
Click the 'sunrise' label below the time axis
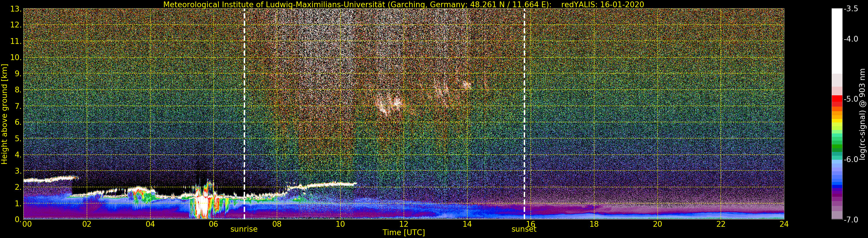tap(244, 229)
